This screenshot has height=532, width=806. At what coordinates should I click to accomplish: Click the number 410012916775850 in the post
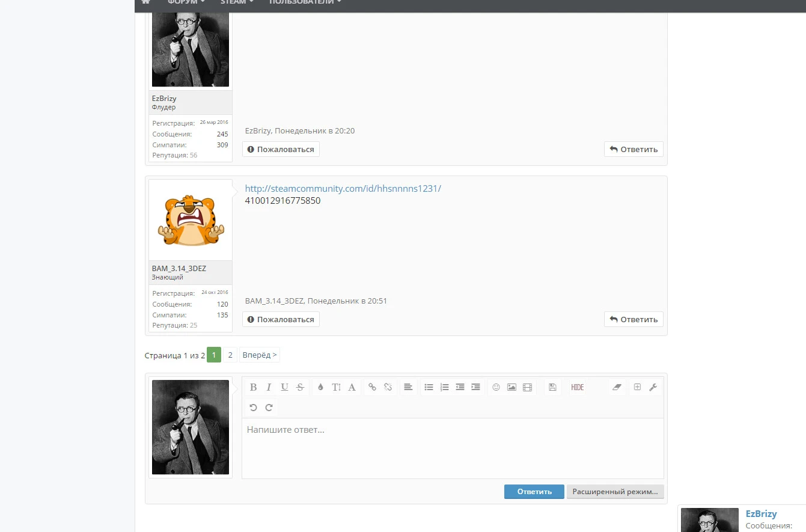(x=283, y=201)
